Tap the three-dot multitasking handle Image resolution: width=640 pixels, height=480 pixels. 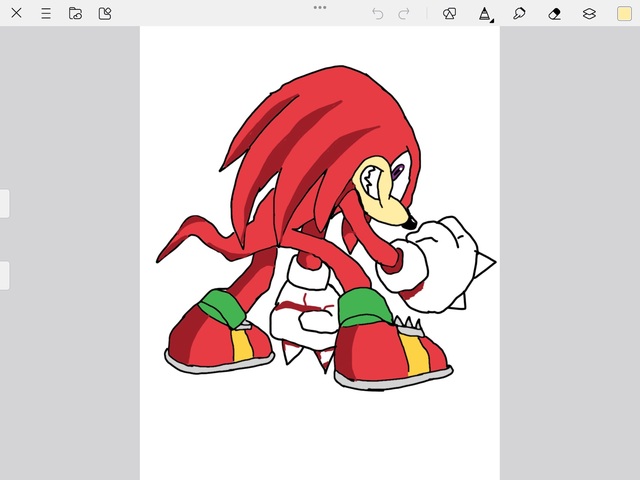coord(320,7)
